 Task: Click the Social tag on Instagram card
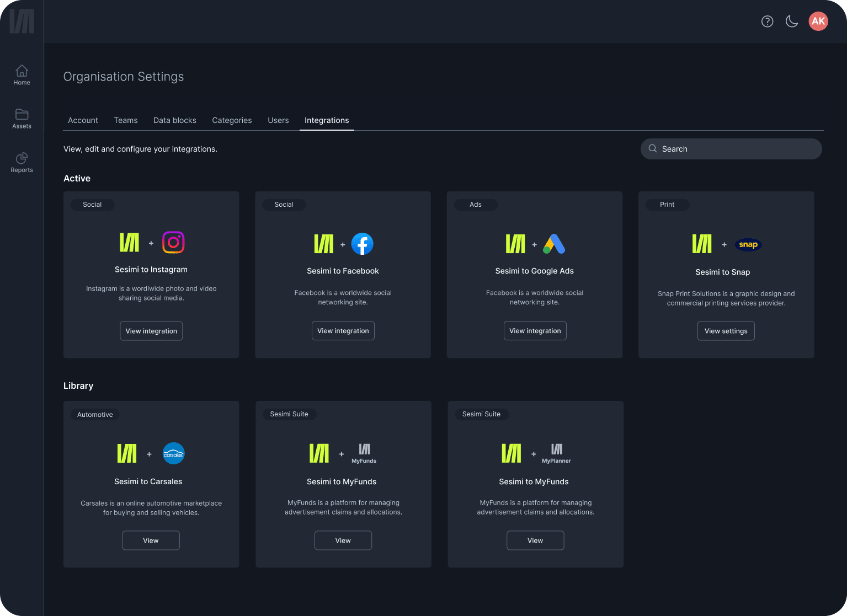tap(92, 205)
